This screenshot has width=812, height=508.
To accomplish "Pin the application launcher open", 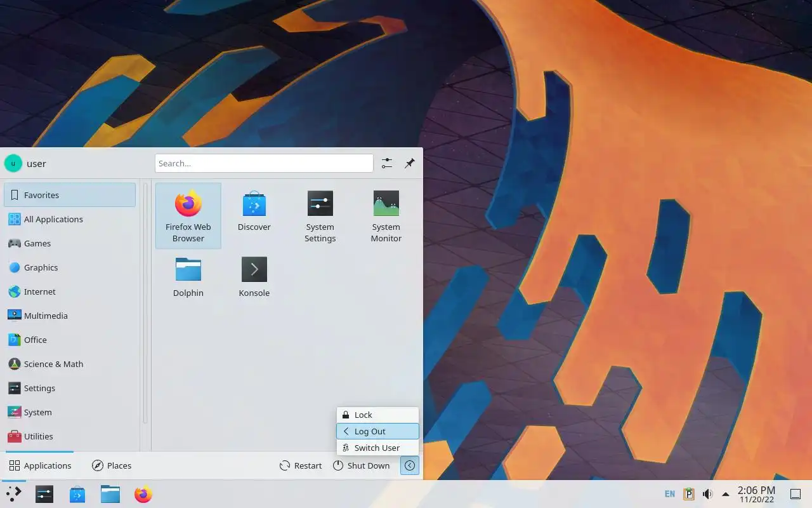I will pos(410,163).
